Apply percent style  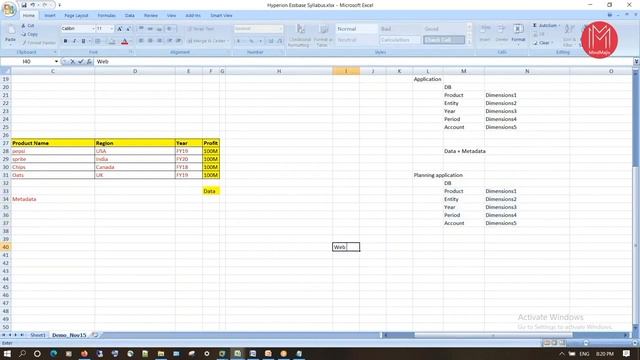(x=251, y=41)
